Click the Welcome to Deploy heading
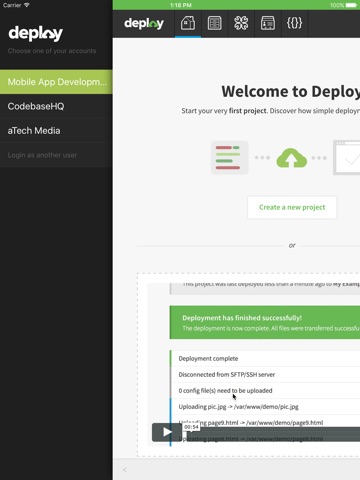 pyautogui.click(x=291, y=91)
